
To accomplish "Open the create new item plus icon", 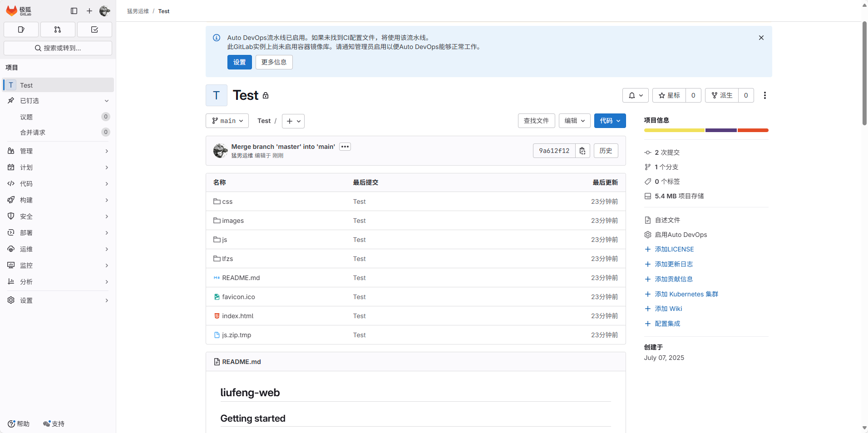I will (89, 11).
